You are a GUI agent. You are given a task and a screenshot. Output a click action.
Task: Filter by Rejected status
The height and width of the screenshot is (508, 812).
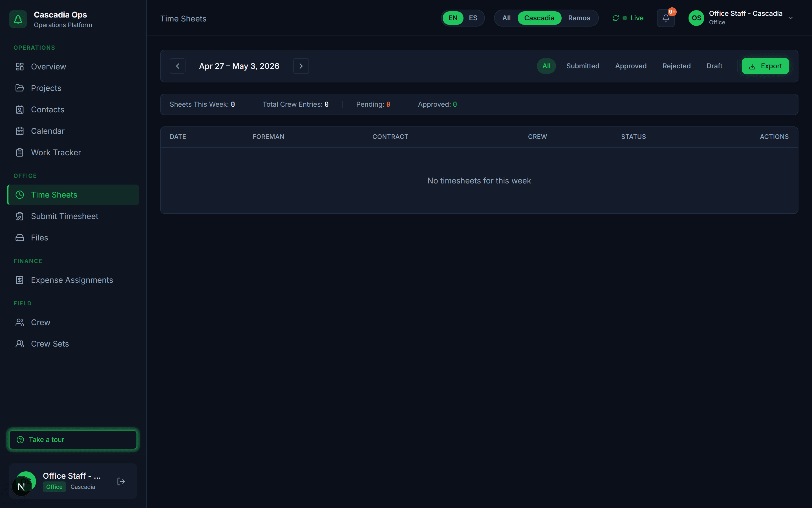pos(676,66)
